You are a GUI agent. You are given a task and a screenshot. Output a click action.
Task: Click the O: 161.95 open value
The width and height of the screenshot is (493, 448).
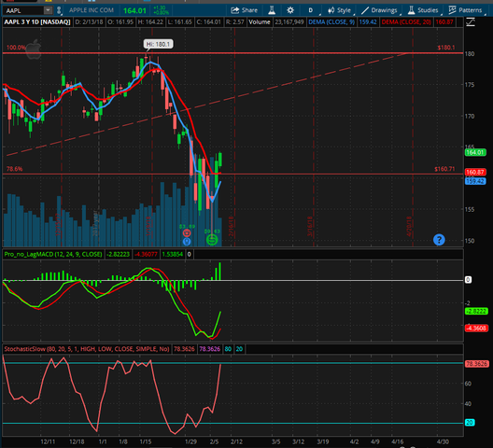click(120, 22)
